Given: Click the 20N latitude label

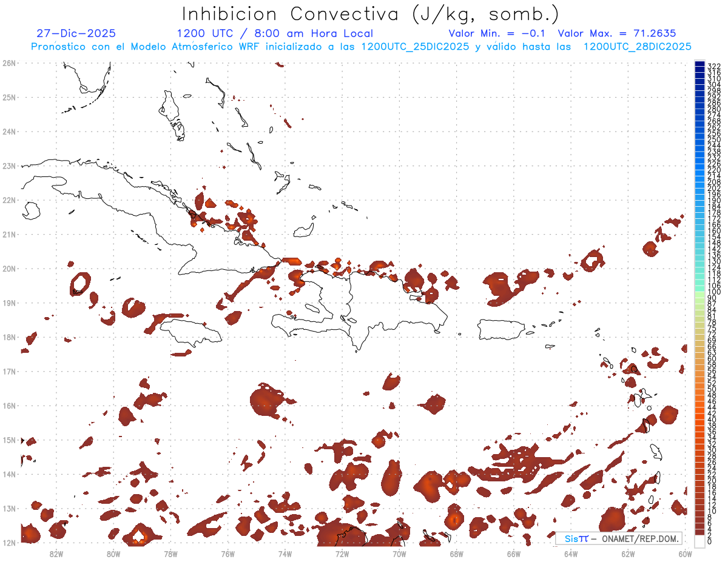Looking at the screenshot, I should (8, 268).
